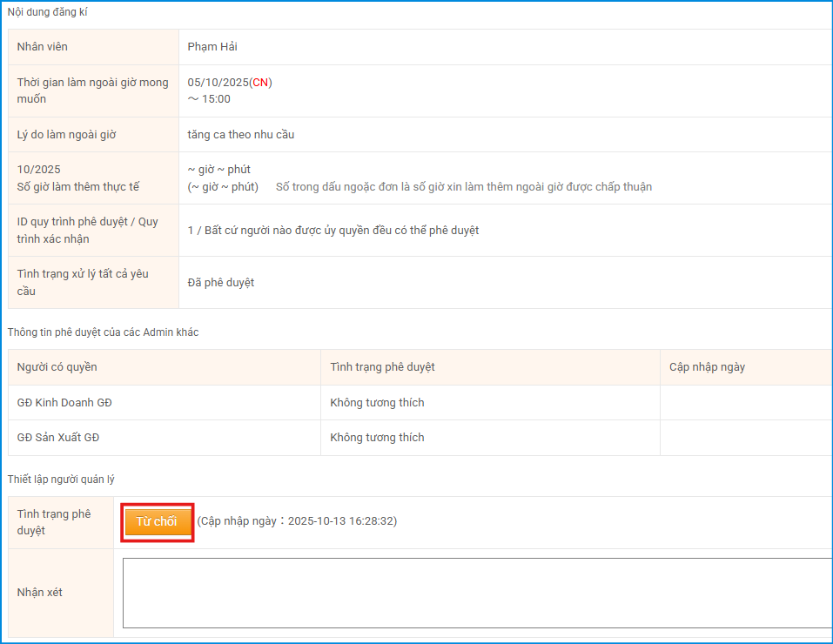833x644 pixels.
Task: Click the Thiết lập người quản lý heading
Action: pos(61,480)
